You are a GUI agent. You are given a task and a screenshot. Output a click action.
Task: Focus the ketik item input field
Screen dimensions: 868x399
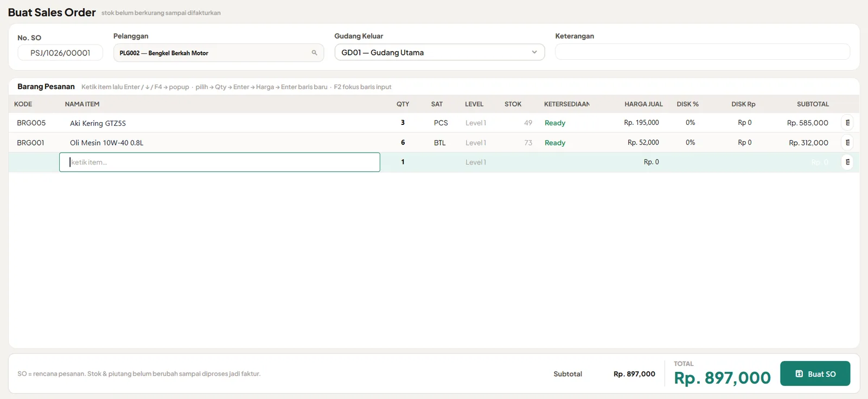coord(220,162)
